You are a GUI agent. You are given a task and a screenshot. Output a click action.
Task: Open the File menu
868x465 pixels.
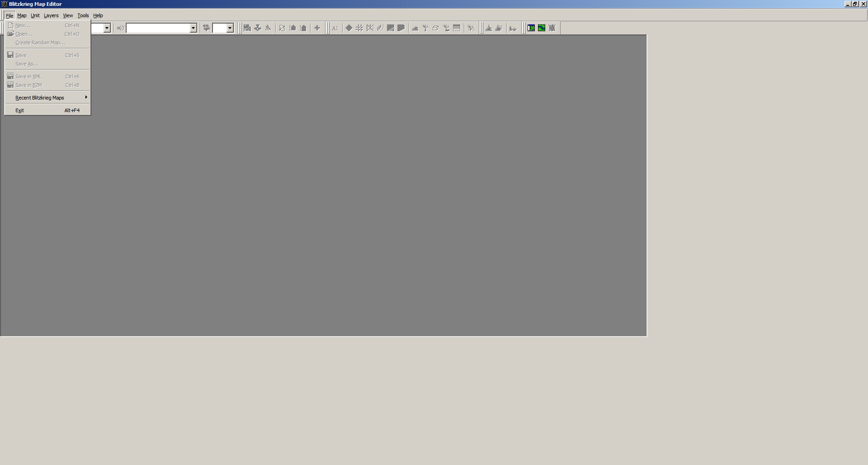point(9,15)
